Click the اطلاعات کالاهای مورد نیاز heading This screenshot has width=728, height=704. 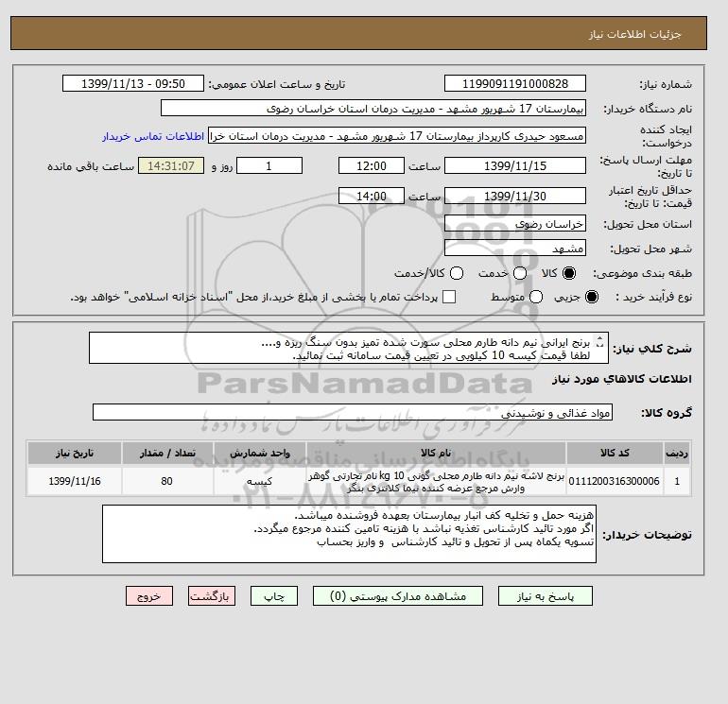click(622, 379)
